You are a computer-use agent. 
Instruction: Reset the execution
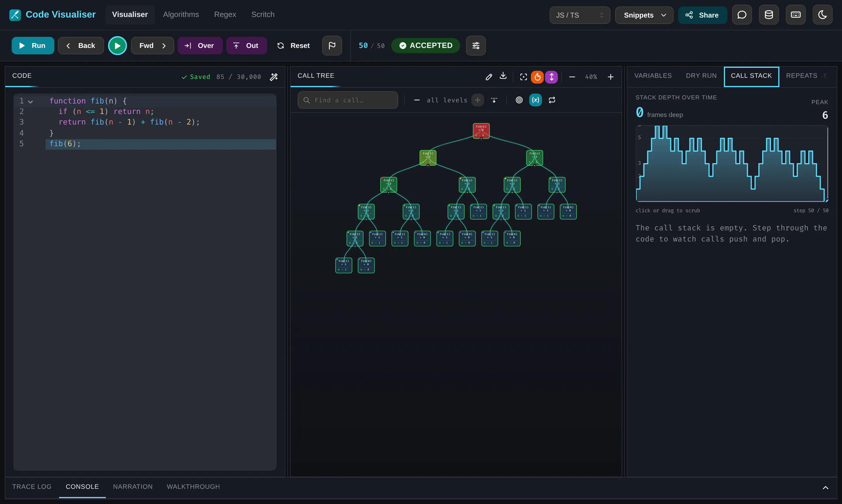(x=294, y=46)
